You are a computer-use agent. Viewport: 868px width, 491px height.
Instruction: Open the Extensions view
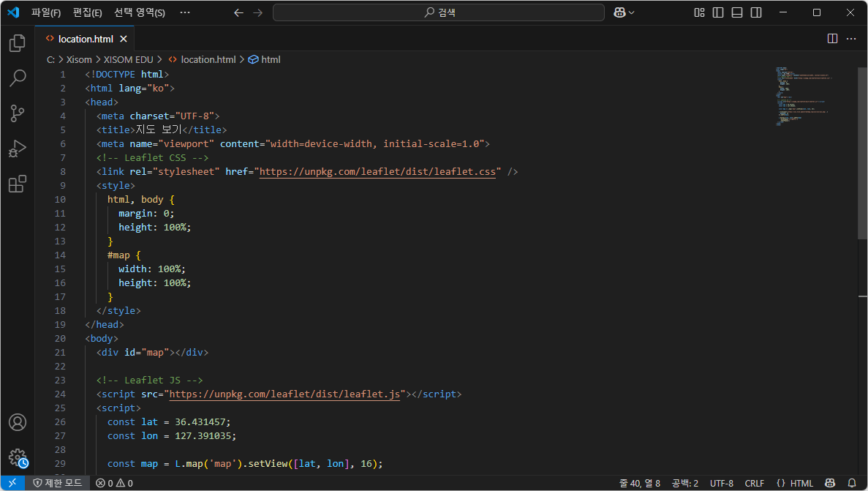(17, 184)
